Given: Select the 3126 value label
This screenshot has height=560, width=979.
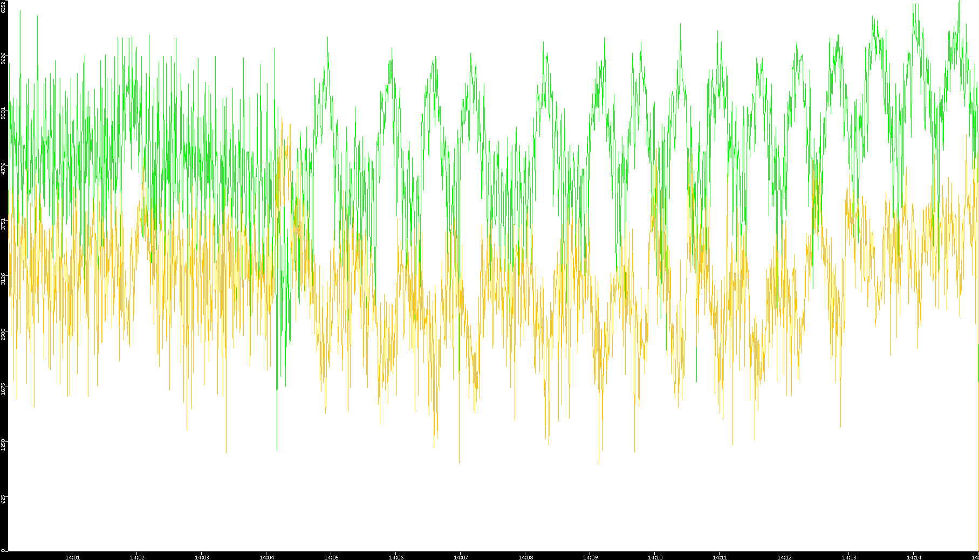Looking at the screenshot, I should click(x=3, y=279).
